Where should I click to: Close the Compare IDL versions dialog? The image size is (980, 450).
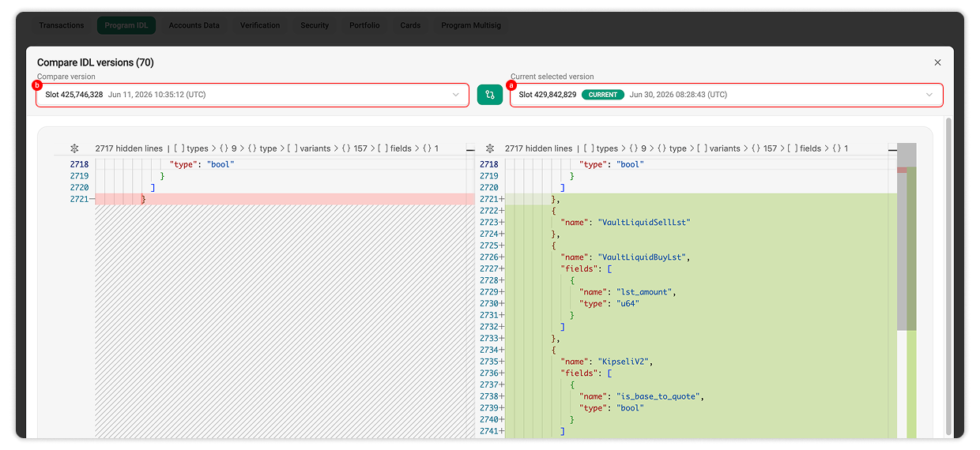click(x=937, y=62)
